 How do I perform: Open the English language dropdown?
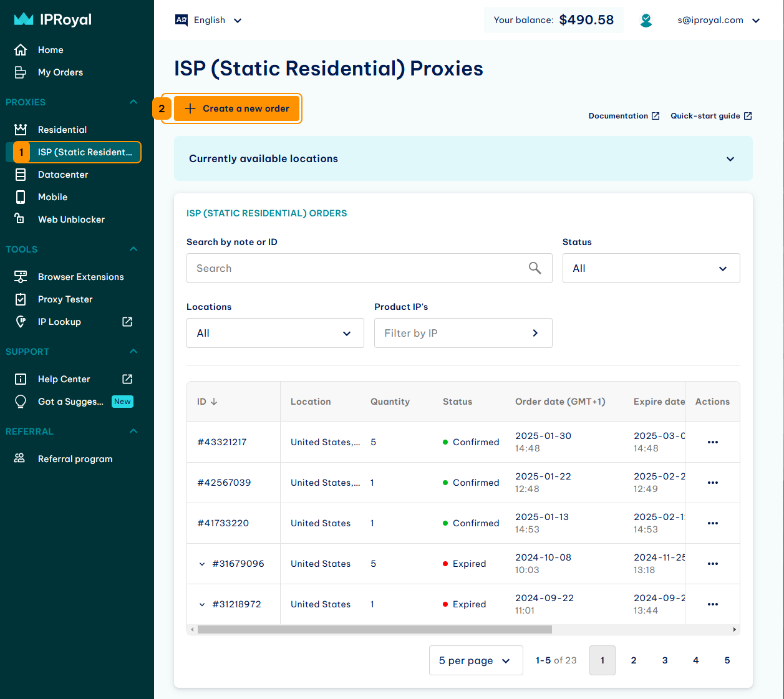(209, 20)
